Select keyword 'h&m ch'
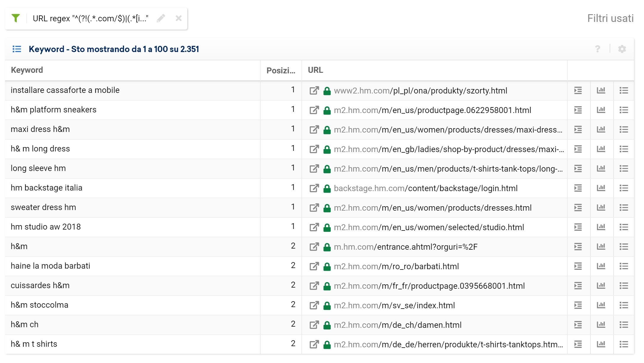 (x=25, y=325)
